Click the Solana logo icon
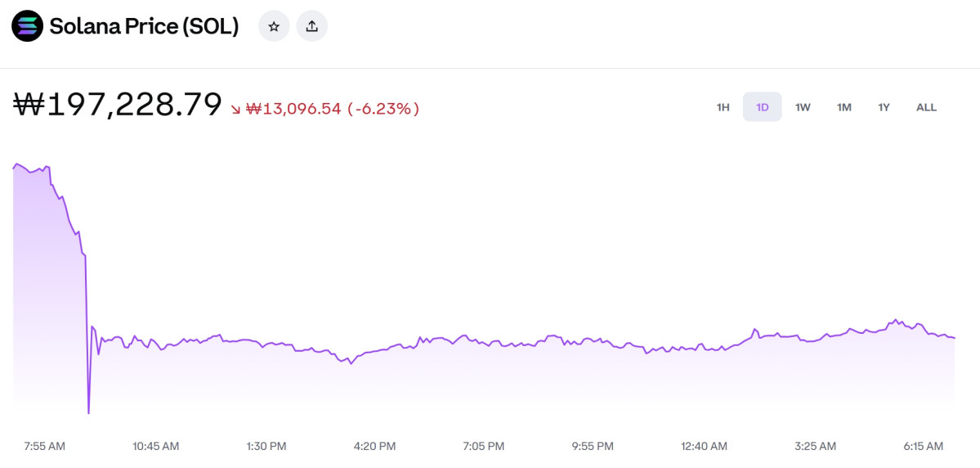The image size is (980, 468). pyautogui.click(x=27, y=26)
